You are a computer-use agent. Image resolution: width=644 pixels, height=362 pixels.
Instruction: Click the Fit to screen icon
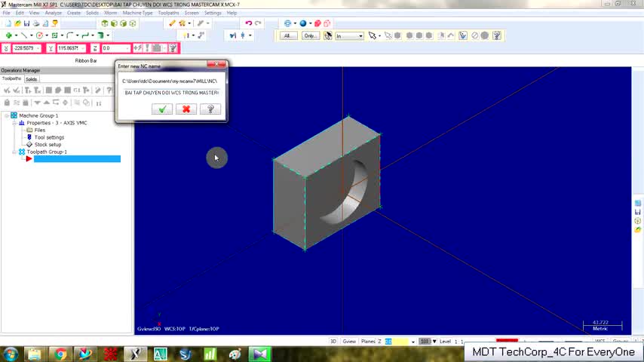coord(287,23)
